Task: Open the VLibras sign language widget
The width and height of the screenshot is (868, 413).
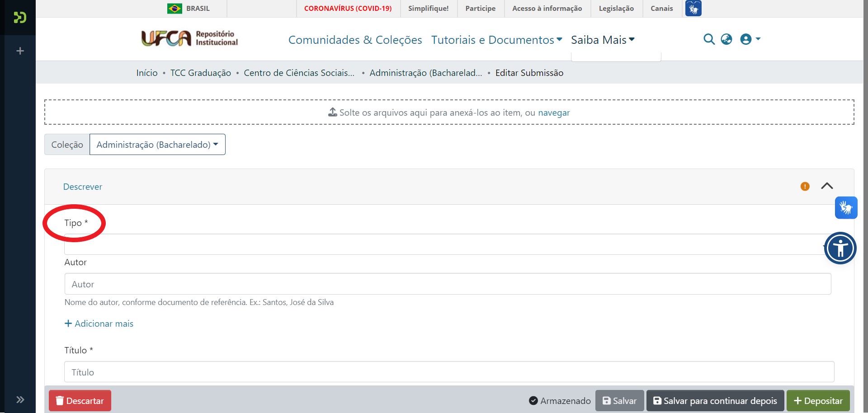Action: (846, 207)
